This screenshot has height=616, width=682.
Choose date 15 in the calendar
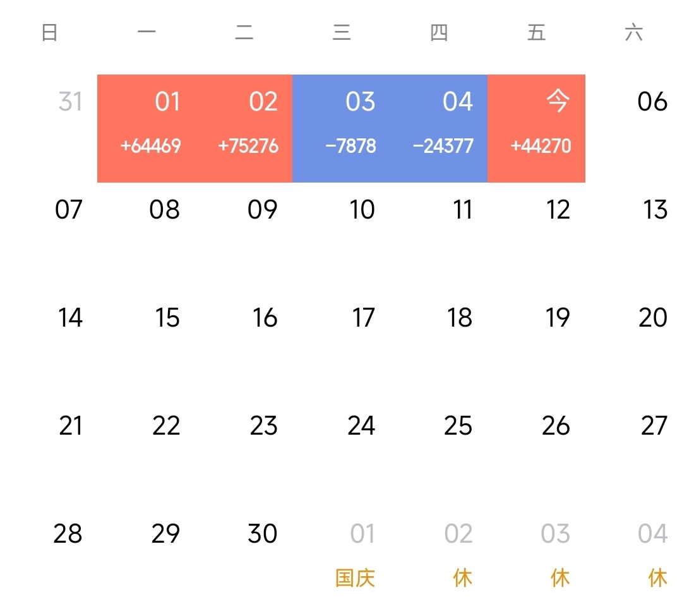[167, 318]
